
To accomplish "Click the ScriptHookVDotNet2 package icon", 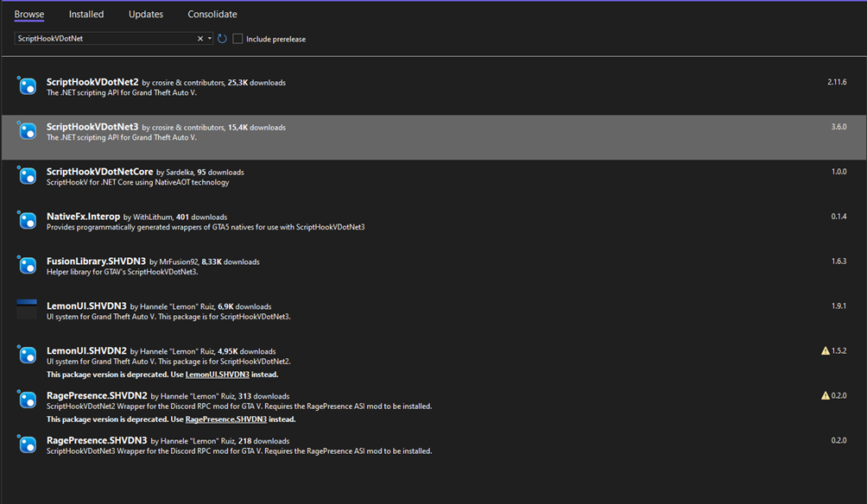I will point(27,86).
